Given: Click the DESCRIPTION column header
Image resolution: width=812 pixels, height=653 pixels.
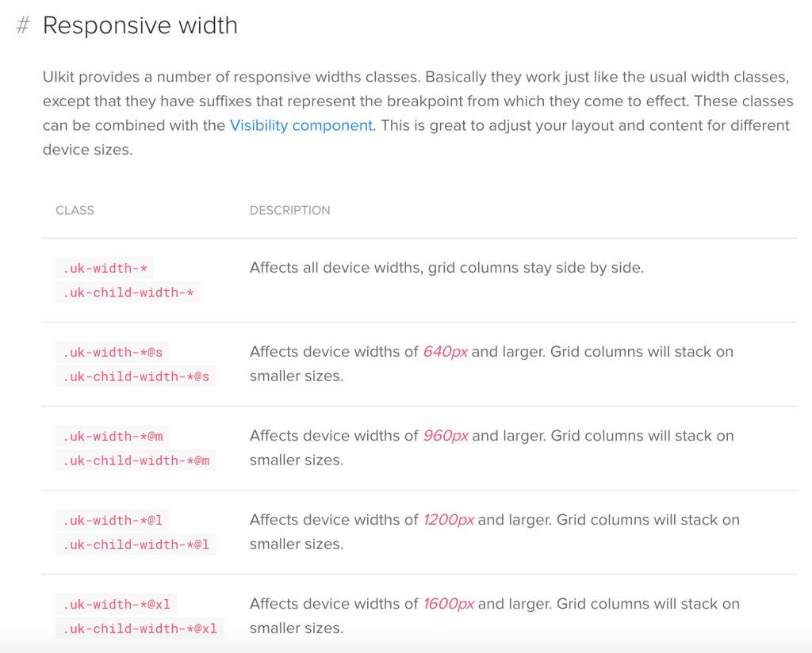Looking at the screenshot, I should [290, 211].
